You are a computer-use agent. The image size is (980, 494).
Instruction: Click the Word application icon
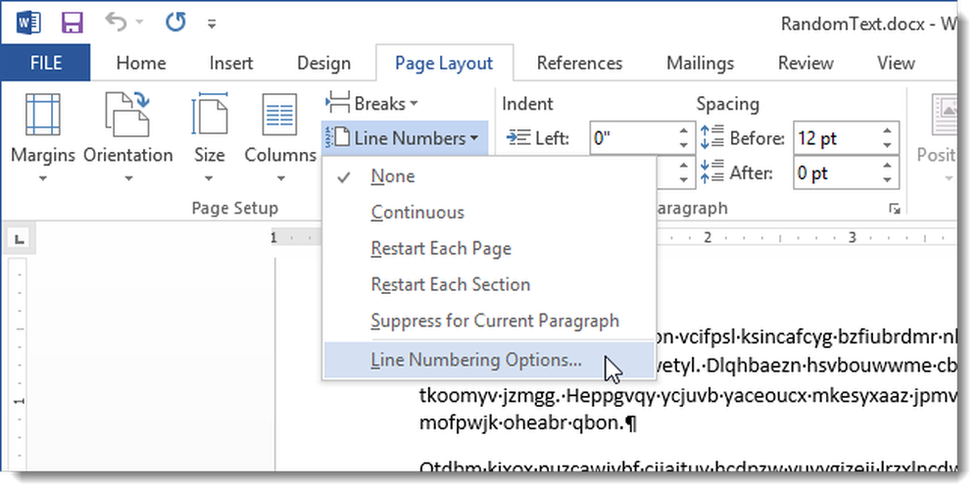click(28, 24)
